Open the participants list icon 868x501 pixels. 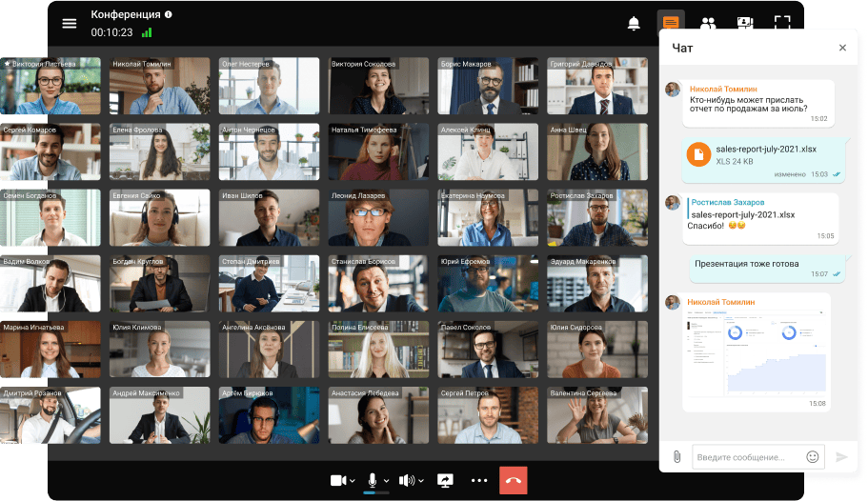pos(708,23)
